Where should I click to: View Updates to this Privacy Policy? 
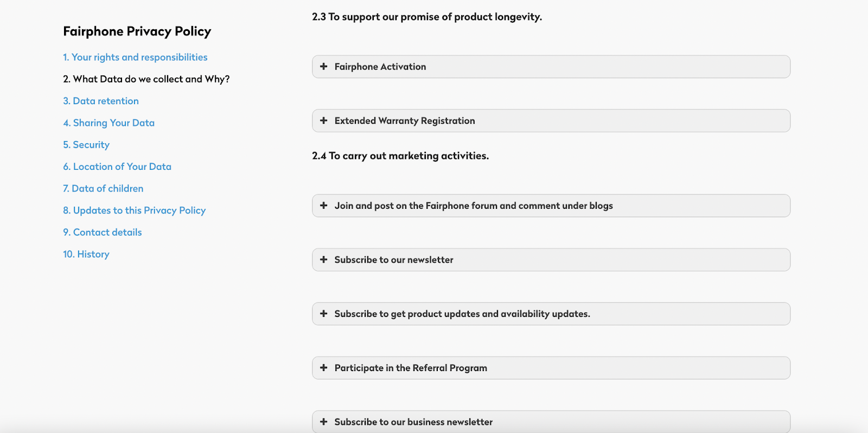tap(134, 211)
